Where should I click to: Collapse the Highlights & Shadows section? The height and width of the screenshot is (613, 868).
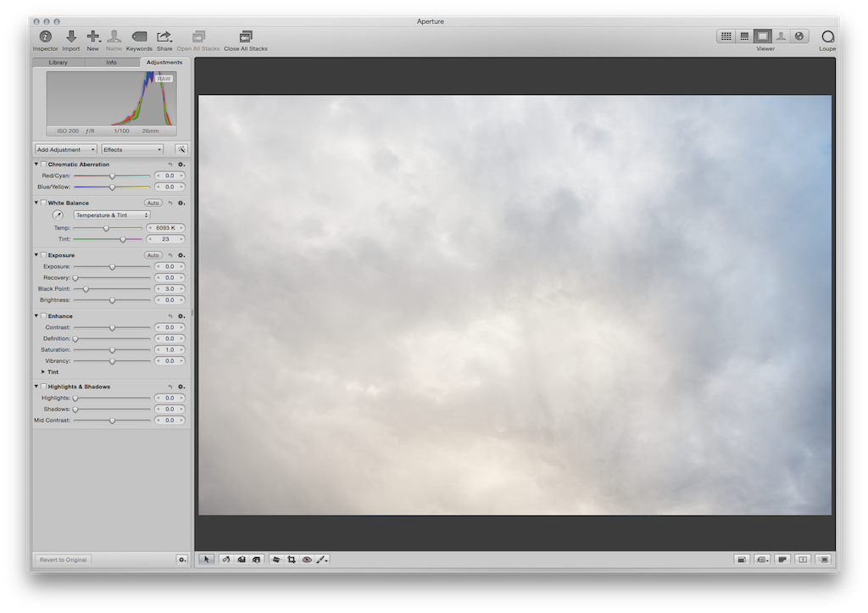pos(36,387)
